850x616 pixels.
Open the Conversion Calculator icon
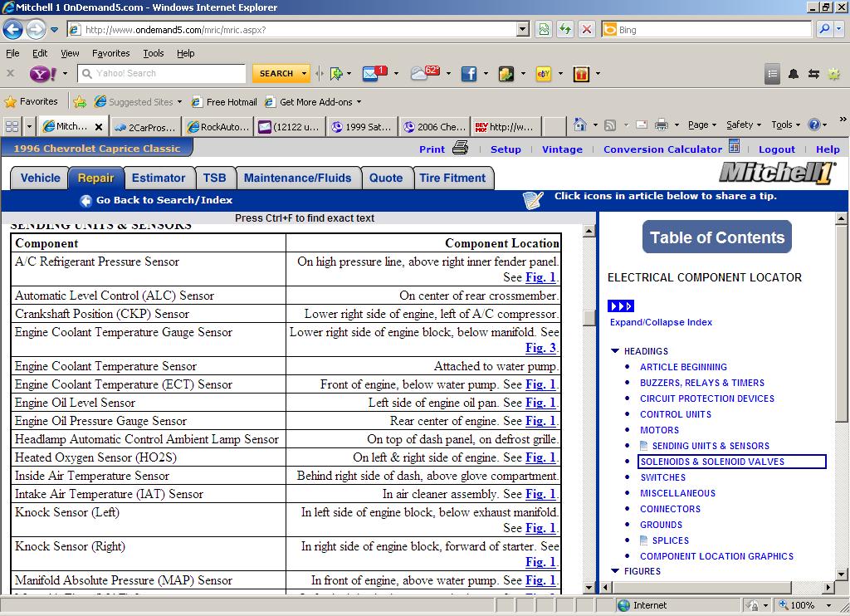click(734, 147)
